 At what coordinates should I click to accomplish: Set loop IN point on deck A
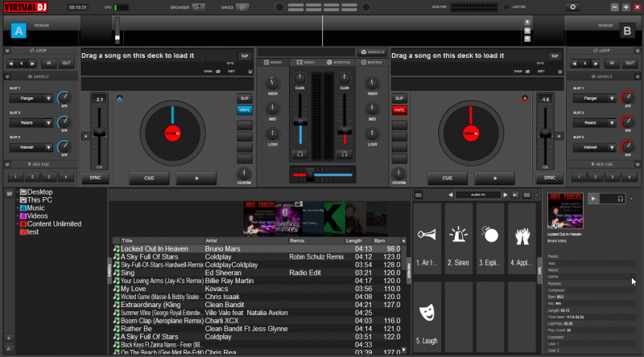(x=49, y=64)
